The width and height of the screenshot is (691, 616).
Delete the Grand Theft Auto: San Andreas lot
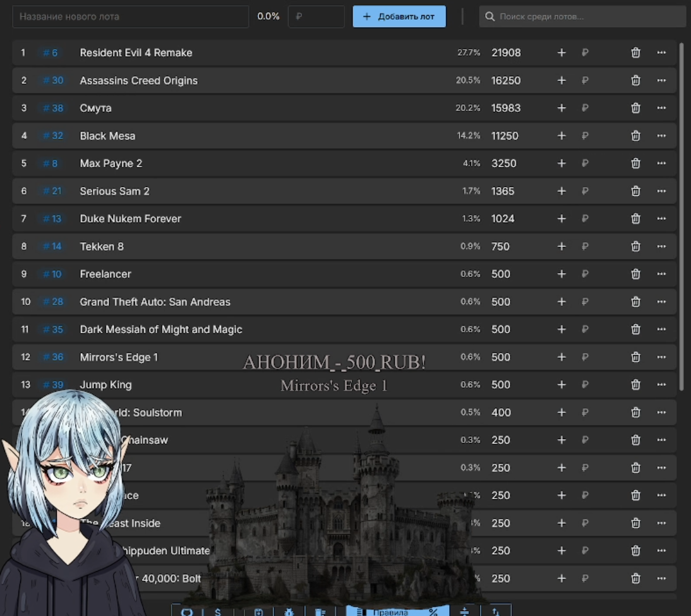(x=635, y=301)
